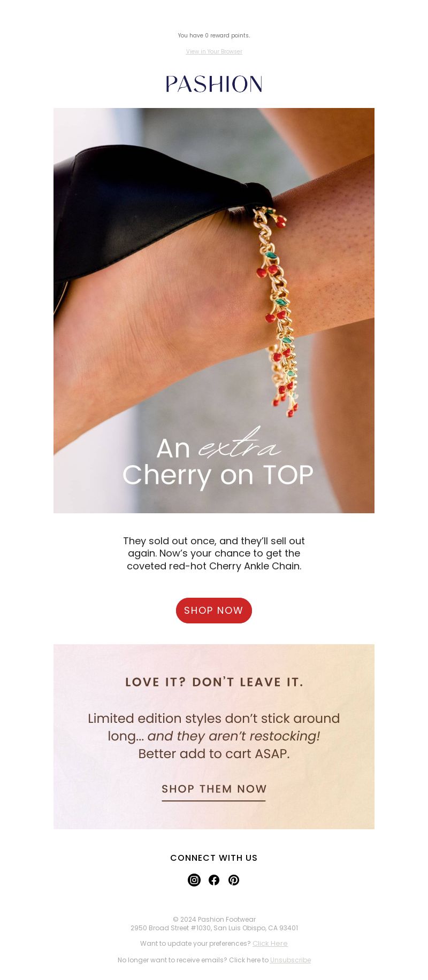
Task: Click the 'You have 0 reward points' text
Action: coord(214,36)
